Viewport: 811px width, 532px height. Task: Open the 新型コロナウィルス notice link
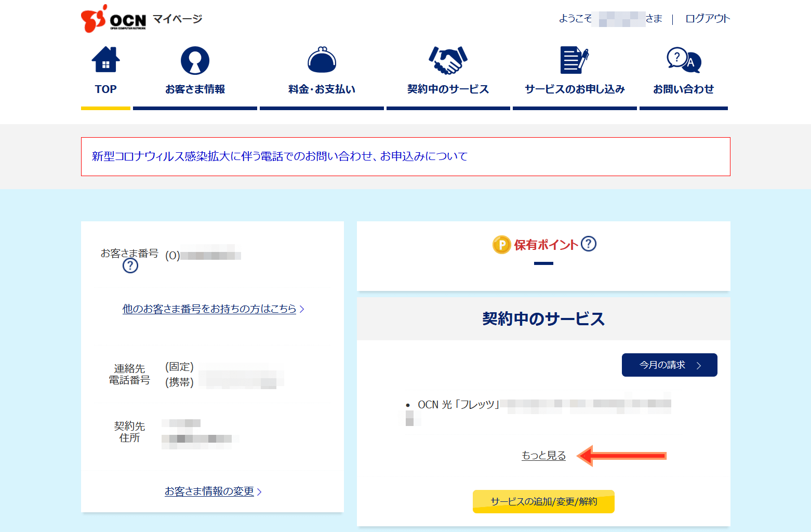(x=280, y=156)
